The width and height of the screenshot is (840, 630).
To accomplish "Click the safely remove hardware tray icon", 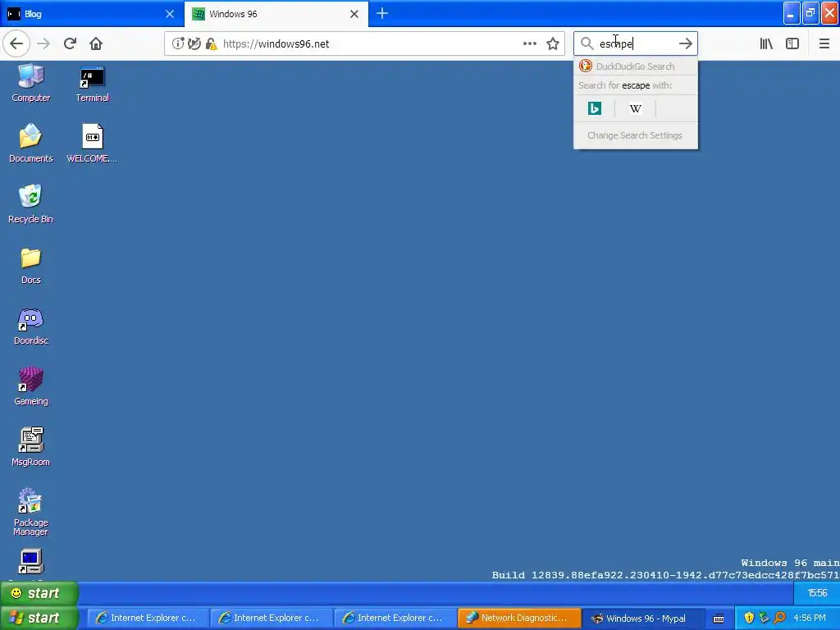I will pyautogui.click(x=764, y=619).
